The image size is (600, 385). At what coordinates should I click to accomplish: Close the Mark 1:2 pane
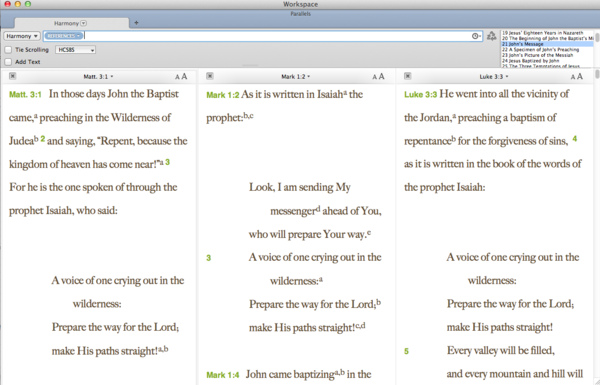pos(210,76)
